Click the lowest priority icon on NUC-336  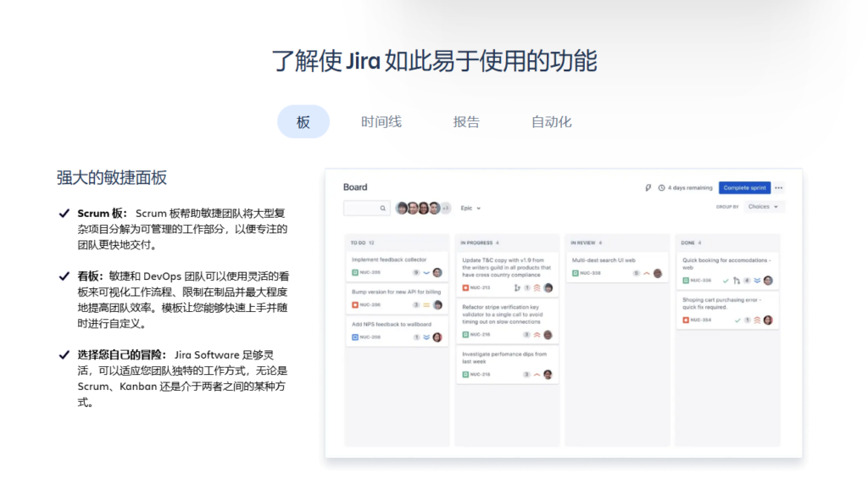(x=757, y=281)
